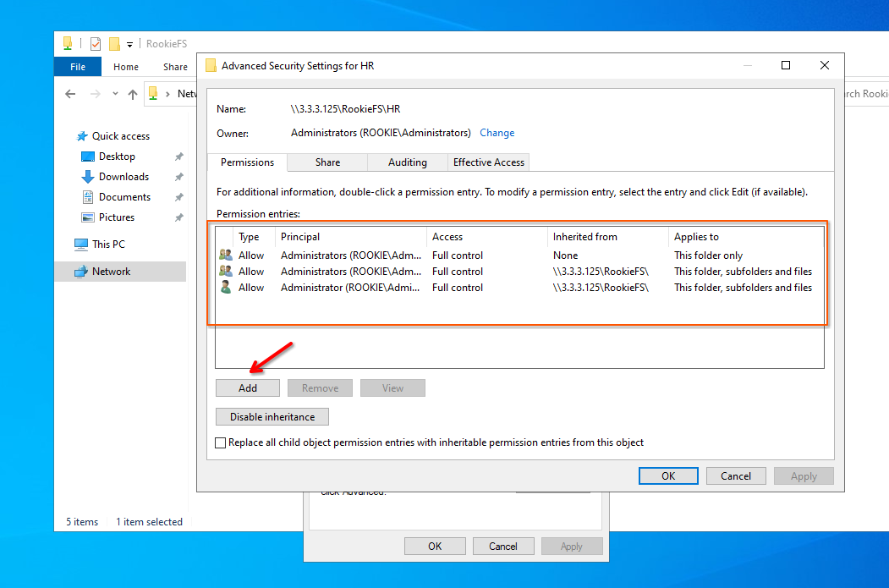
Task: Enable Replace all child object permission entries
Action: coord(222,442)
